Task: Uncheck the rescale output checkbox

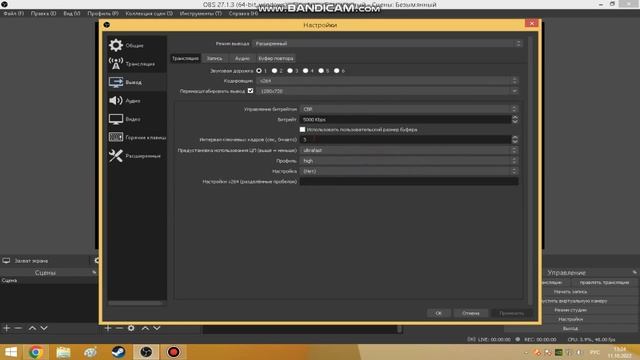Action: pyautogui.click(x=250, y=91)
